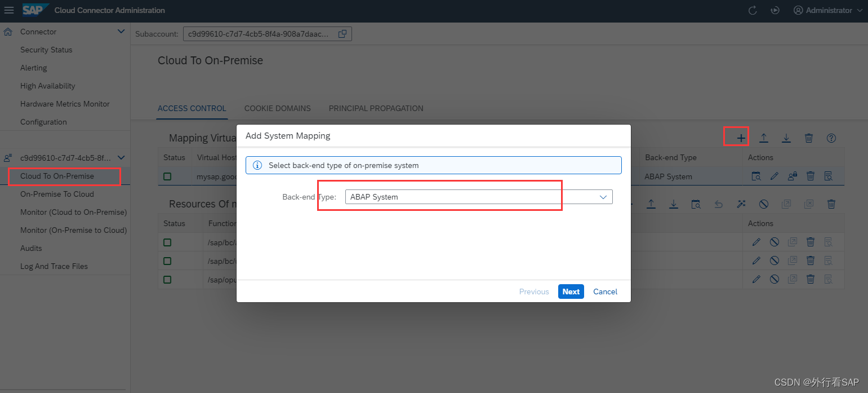Toggle the auto-refresh play icon in header
The width and height of the screenshot is (868, 393).
point(775,10)
